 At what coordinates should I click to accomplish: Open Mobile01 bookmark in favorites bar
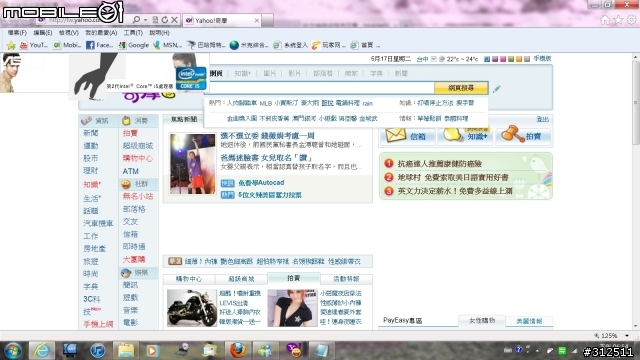[67, 45]
